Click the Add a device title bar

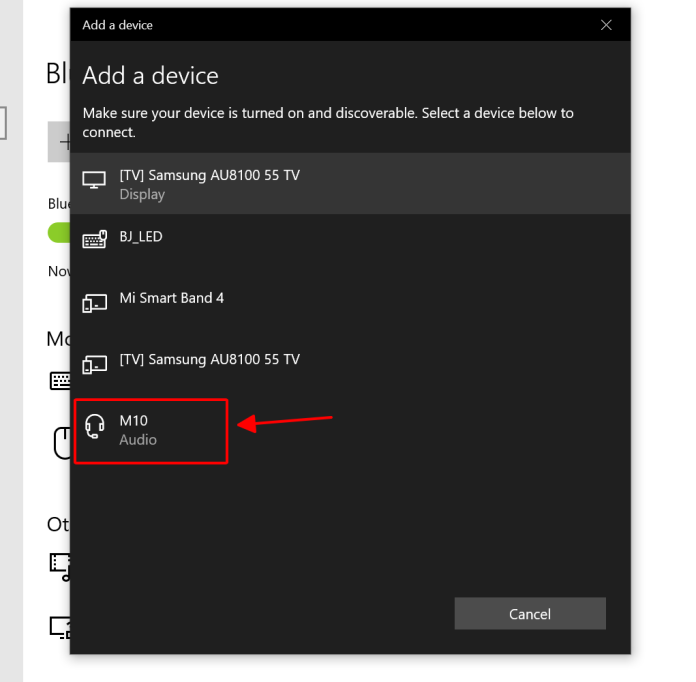point(300,25)
